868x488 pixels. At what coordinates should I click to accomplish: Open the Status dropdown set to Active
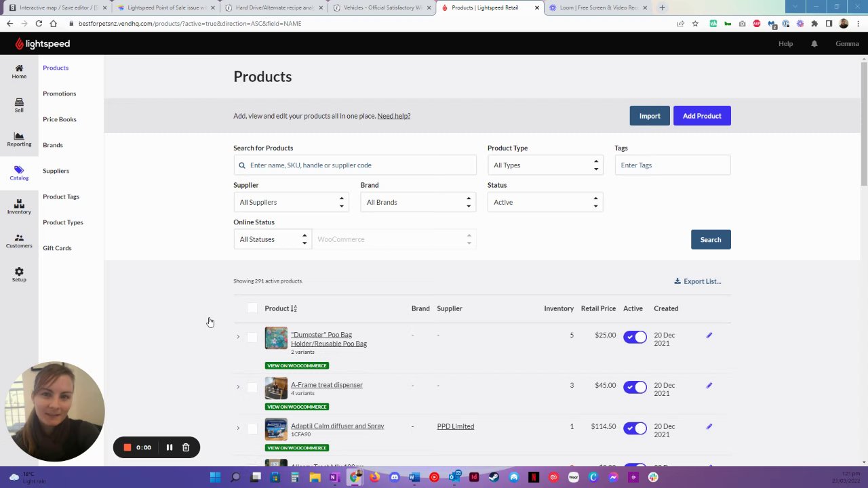[545, 202]
